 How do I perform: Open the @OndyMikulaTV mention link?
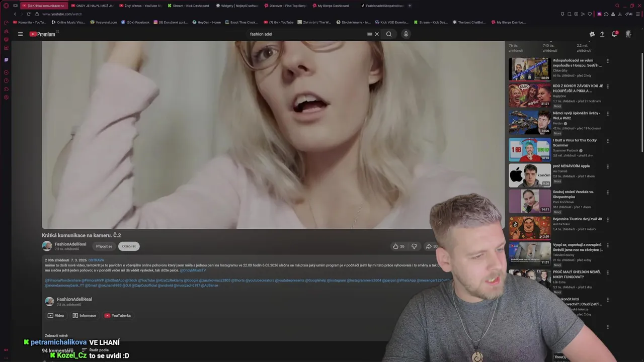click(x=193, y=270)
